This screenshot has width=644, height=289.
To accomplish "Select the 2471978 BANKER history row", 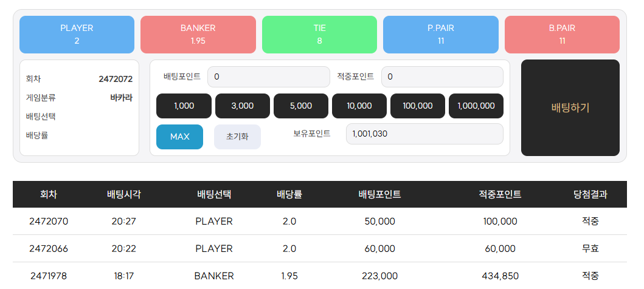I will tap(319, 276).
